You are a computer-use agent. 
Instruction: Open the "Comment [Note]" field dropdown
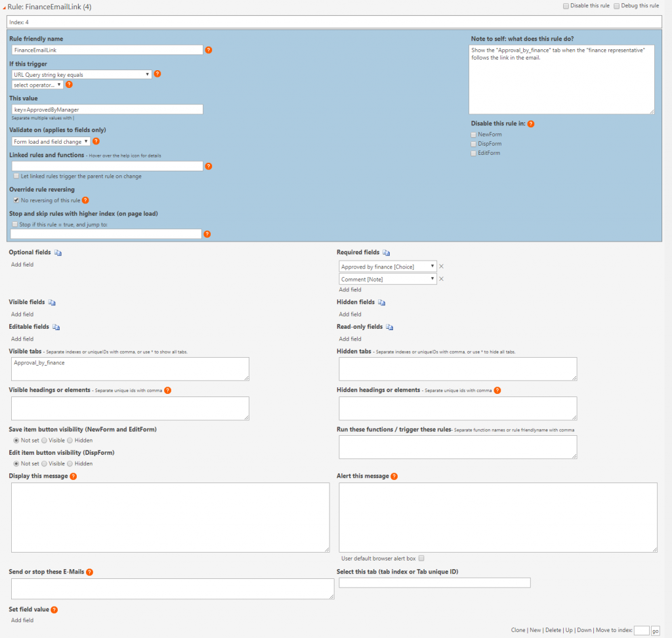point(387,278)
